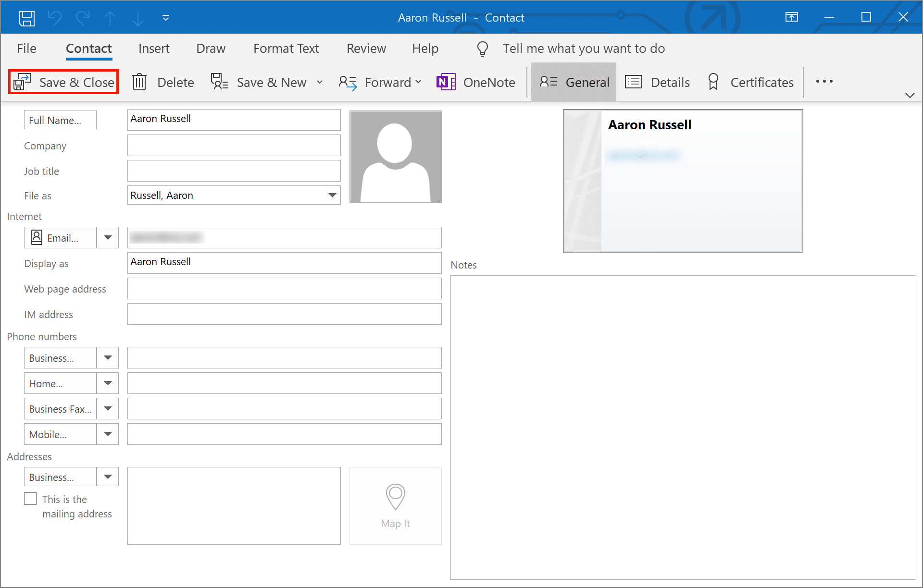
Task: Expand the File as dropdown
Action: click(x=332, y=195)
